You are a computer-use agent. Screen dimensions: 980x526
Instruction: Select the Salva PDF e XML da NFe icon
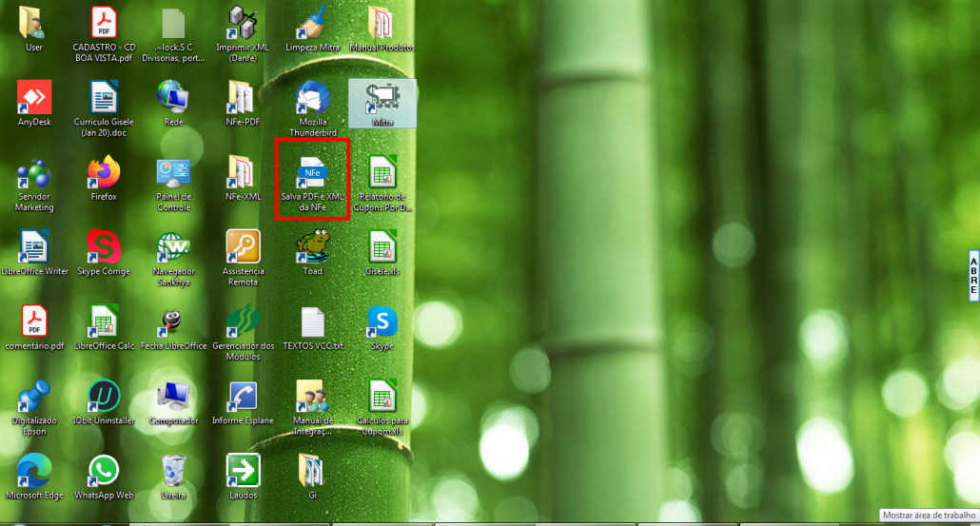click(313, 173)
